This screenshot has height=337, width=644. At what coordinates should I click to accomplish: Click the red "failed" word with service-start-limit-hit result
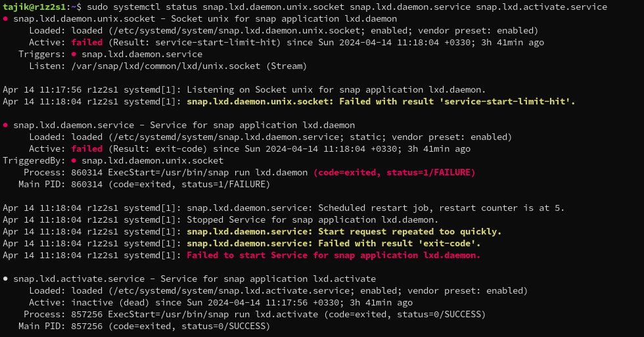[x=87, y=43]
